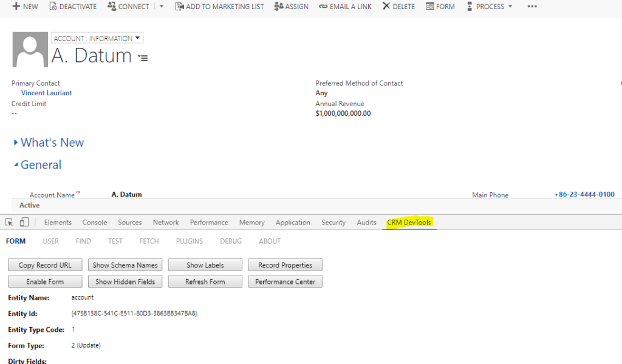Screen dimensions: 622x364
Task: Click the New plus icon in the command bar
Action: point(16,6)
